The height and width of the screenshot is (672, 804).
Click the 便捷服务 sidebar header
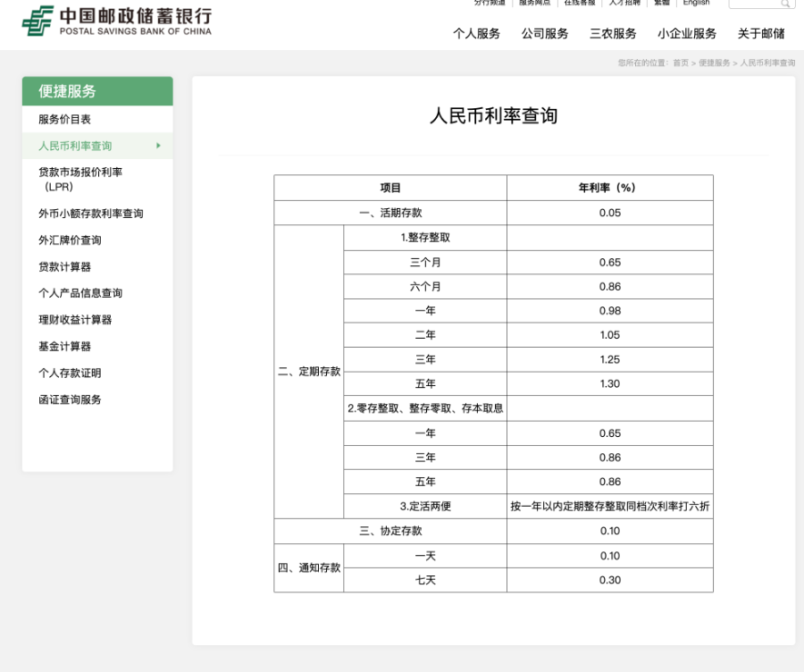[x=97, y=91]
